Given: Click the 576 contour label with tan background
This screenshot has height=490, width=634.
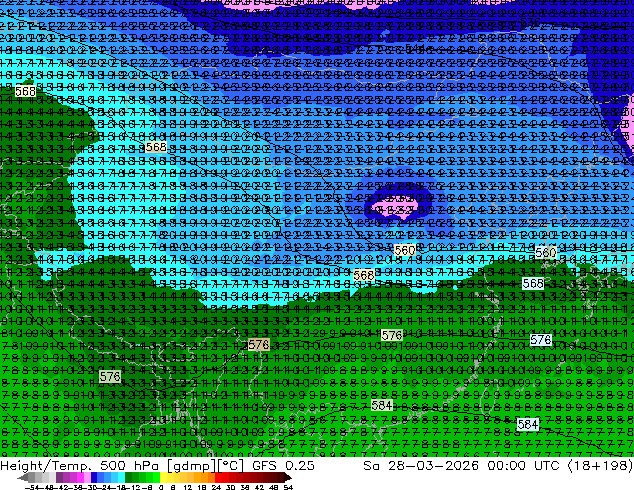Looking at the screenshot, I should [258, 344].
